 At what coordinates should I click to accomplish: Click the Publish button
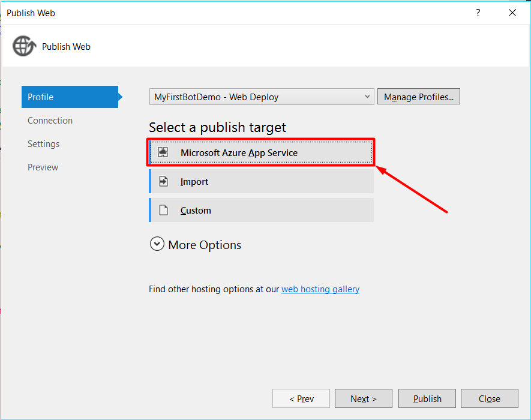point(427,399)
